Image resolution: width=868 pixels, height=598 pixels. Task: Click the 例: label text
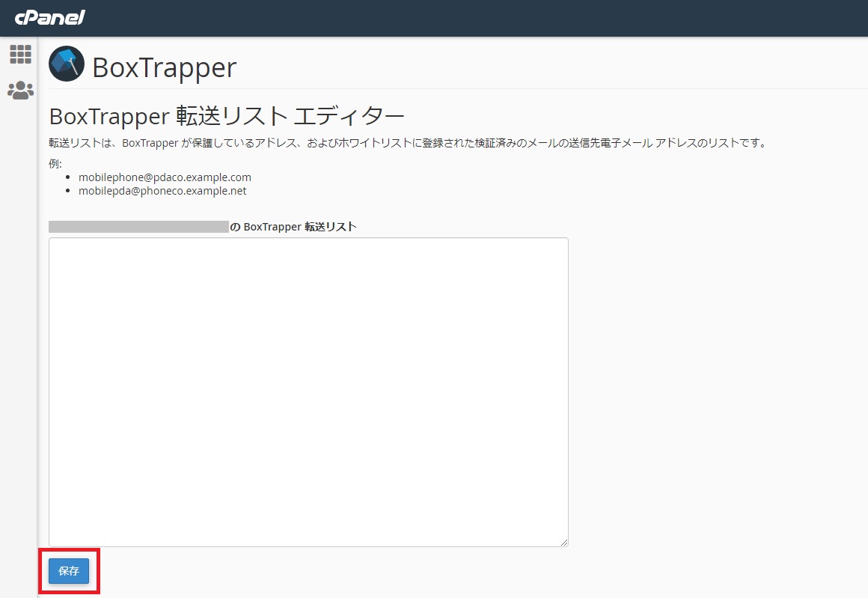pos(55,164)
